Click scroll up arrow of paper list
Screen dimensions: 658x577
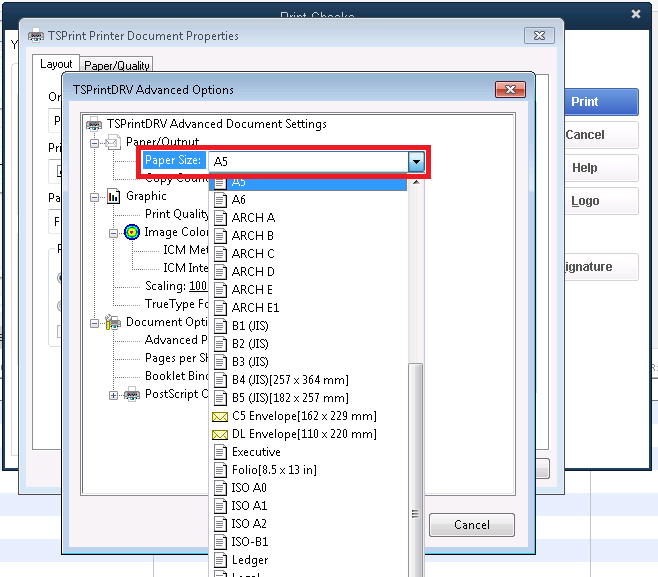tap(416, 183)
